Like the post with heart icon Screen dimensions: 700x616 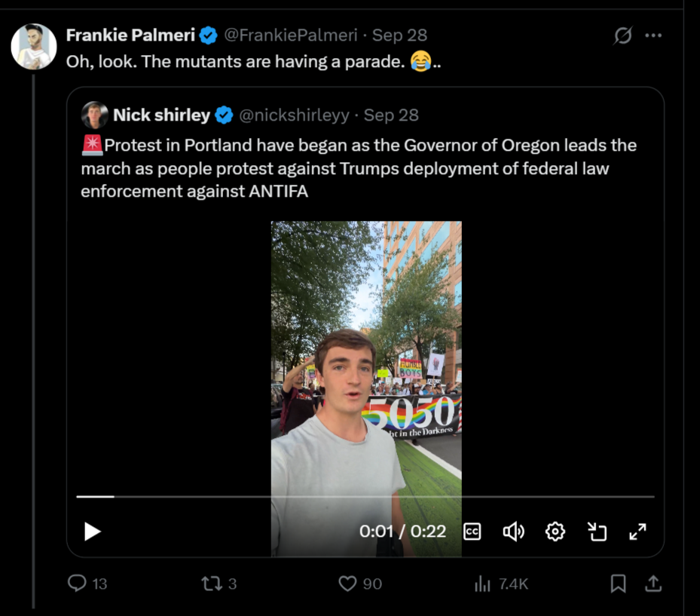point(347,584)
